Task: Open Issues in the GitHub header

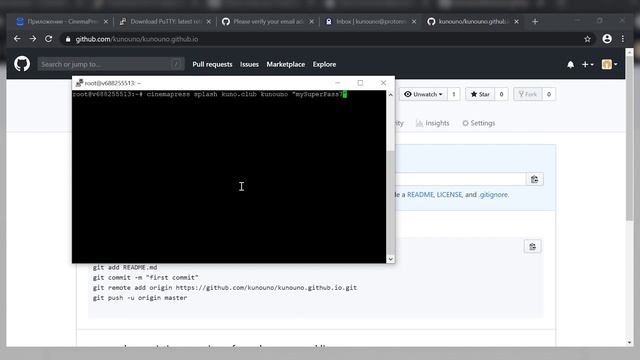Action: (249, 64)
